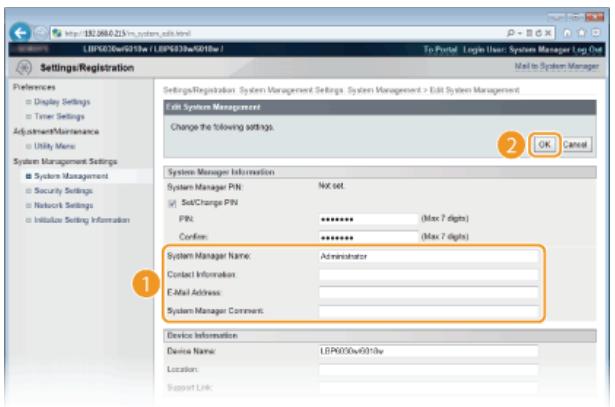
Task: Click the Contact Information field
Action: coord(428,274)
